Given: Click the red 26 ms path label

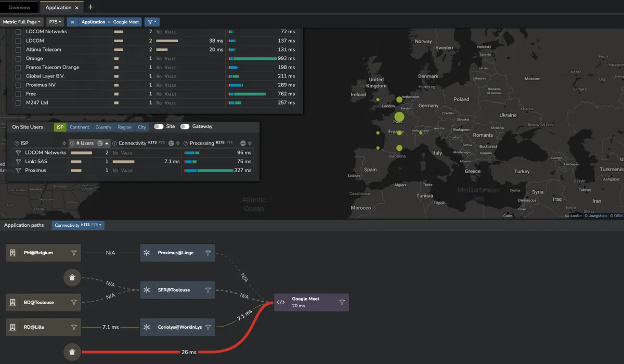Looking at the screenshot, I should pos(189,352).
